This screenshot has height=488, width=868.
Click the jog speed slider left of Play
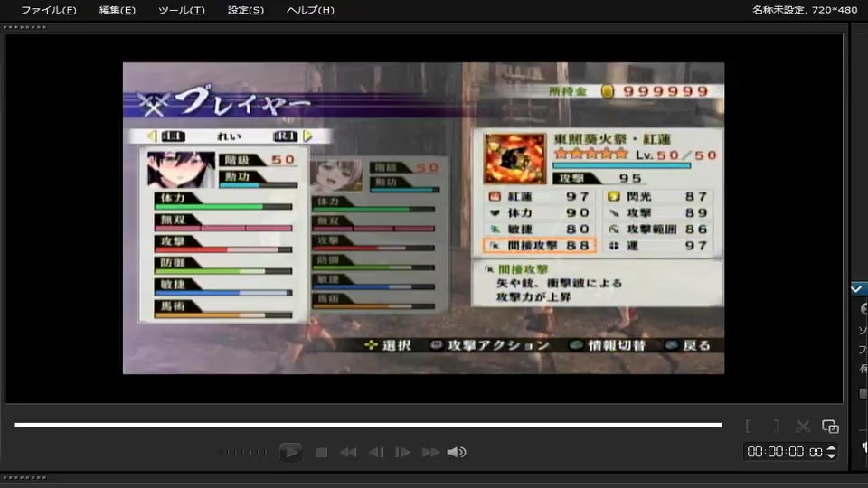pos(243,453)
